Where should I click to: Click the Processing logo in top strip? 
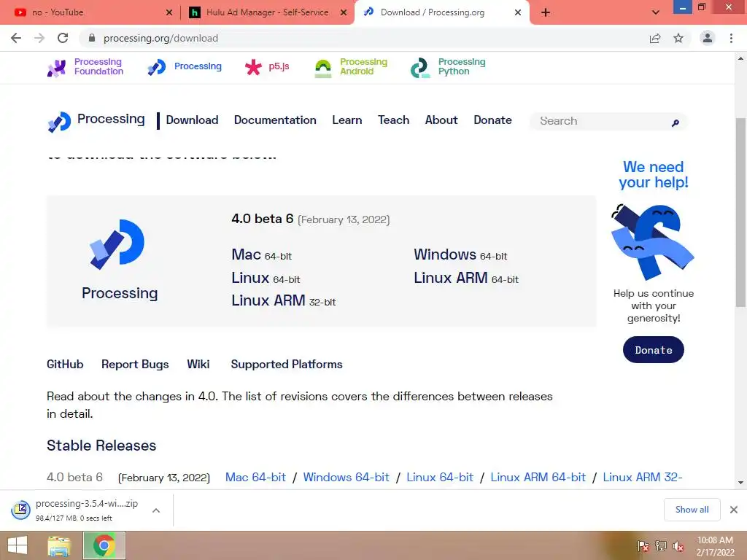tap(157, 67)
